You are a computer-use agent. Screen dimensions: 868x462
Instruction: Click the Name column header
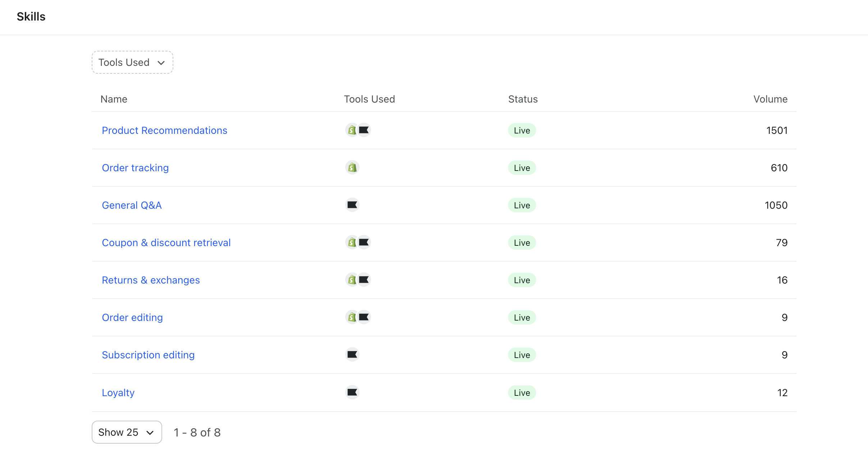114,99
